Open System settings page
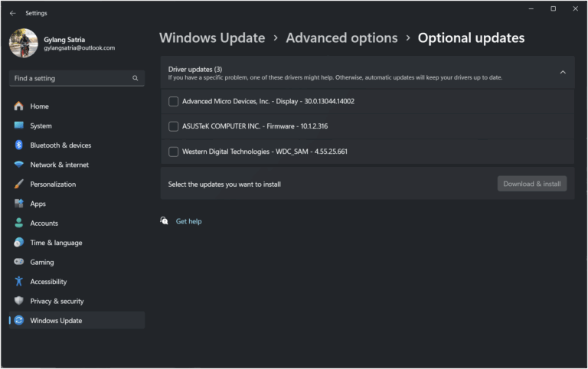This screenshot has width=588, height=369. pyautogui.click(x=77, y=126)
